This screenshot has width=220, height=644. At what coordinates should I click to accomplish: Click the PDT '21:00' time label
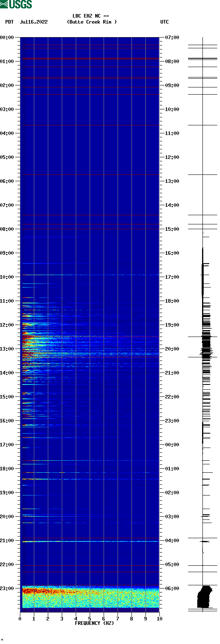(7, 541)
